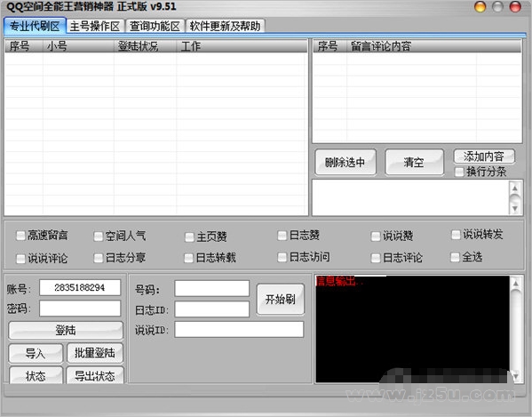Tick the 日志赞 checkbox
This screenshot has height=417, width=532.
point(282,236)
